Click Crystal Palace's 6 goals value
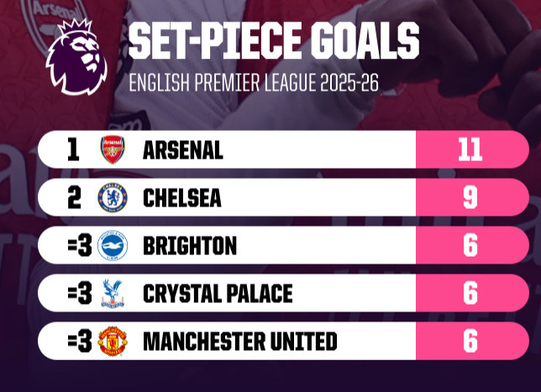This screenshot has width=541, height=392. coord(470,294)
